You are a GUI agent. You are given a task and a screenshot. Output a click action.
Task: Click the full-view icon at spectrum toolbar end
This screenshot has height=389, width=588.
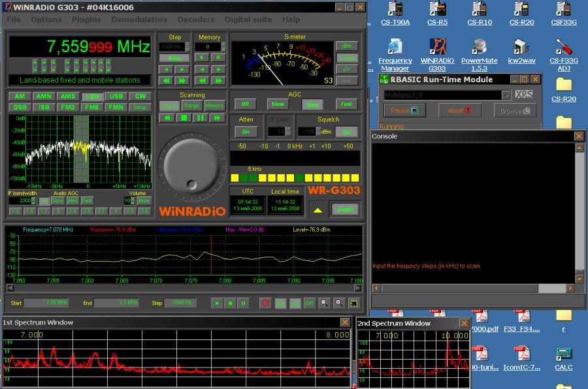(x=353, y=303)
